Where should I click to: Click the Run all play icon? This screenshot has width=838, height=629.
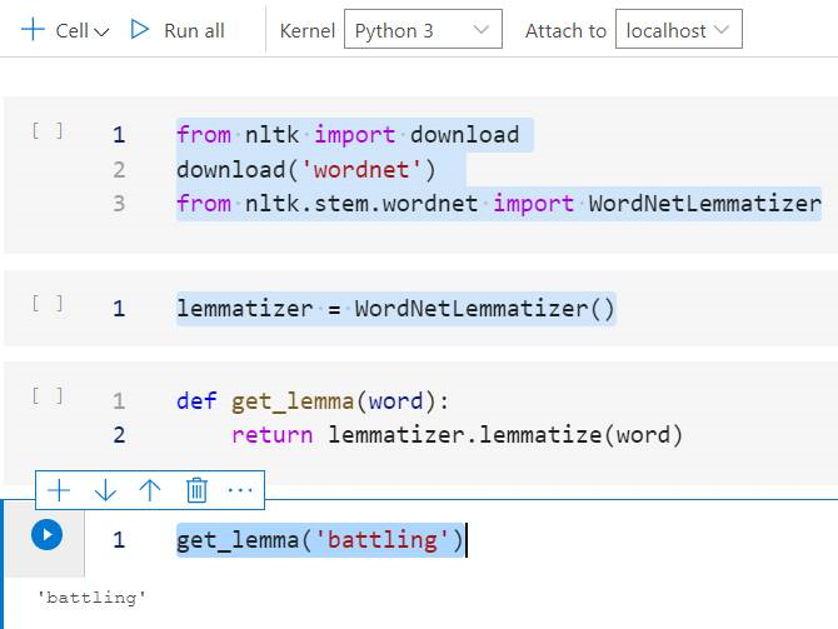point(139,30)
